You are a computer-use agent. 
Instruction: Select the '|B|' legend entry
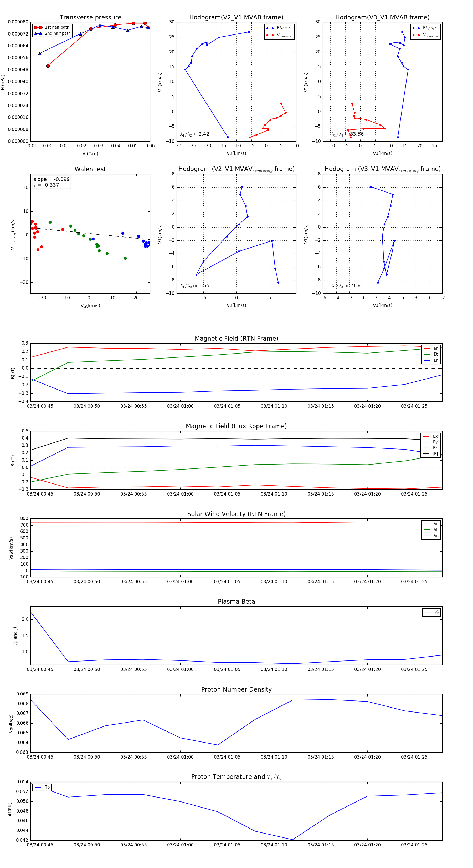(431, 454)
